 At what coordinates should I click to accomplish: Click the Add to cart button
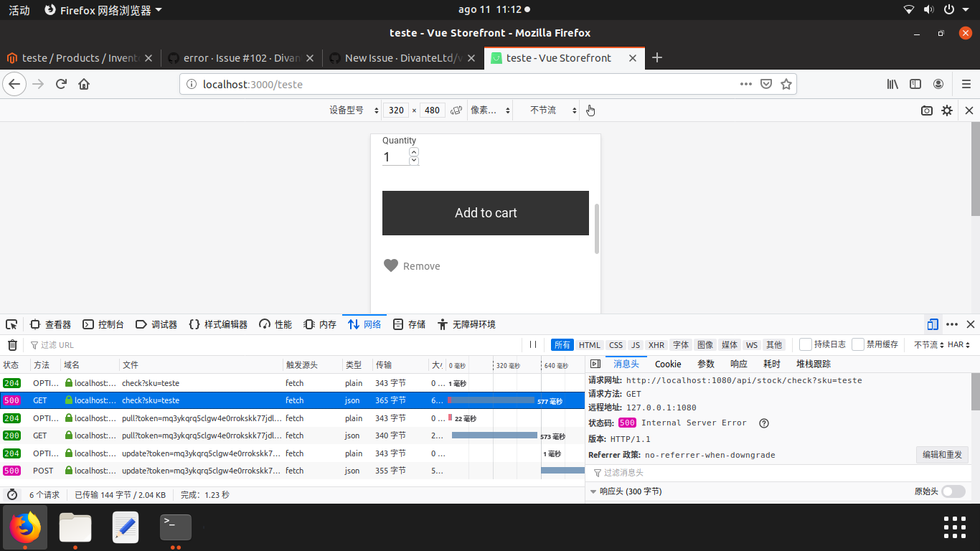pyautogui.click(x=486, y=213)
